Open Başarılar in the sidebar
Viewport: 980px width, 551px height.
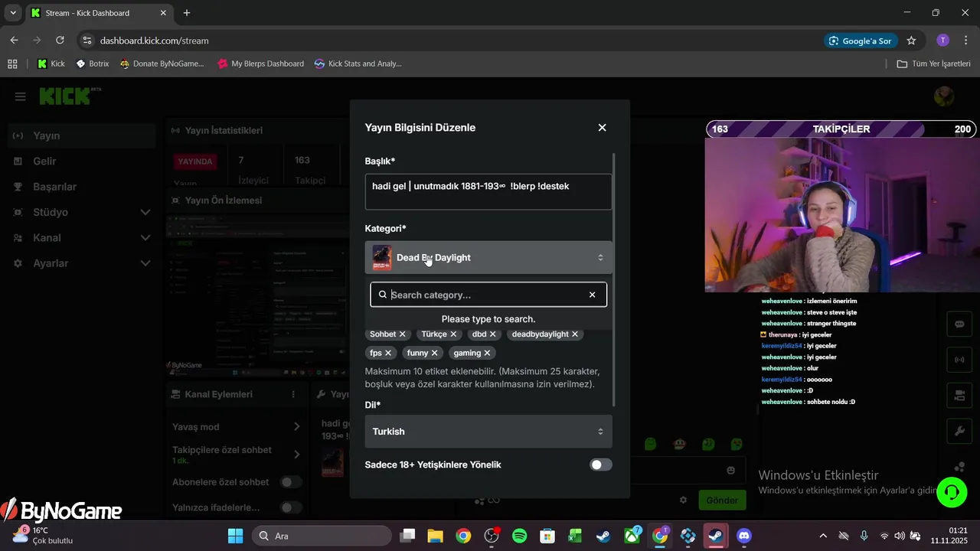pos(54,187)
